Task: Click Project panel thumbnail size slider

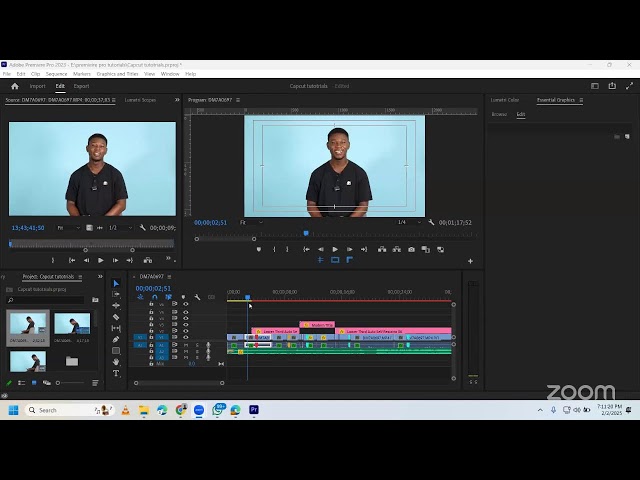Action: [70, 383]
